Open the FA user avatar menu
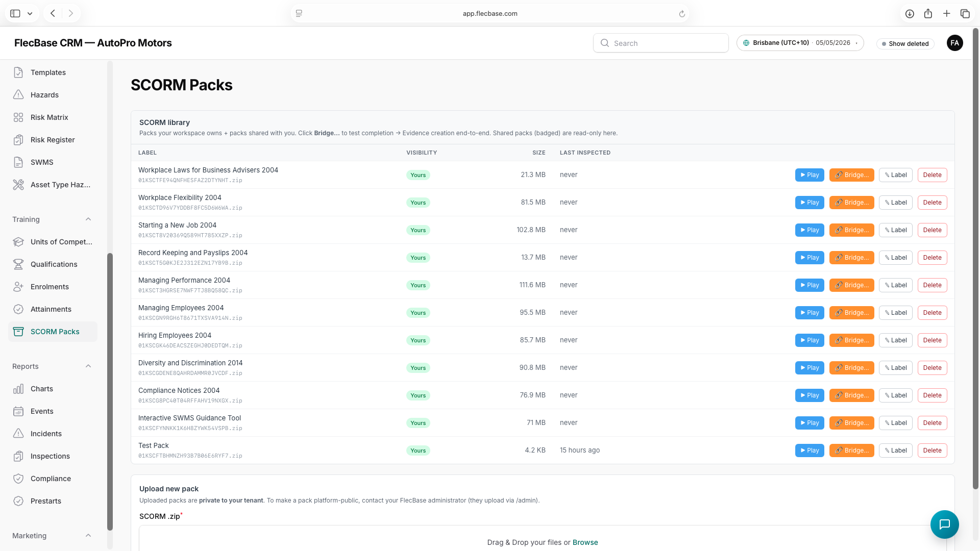 pyautogui.click(x=954, y=43)
